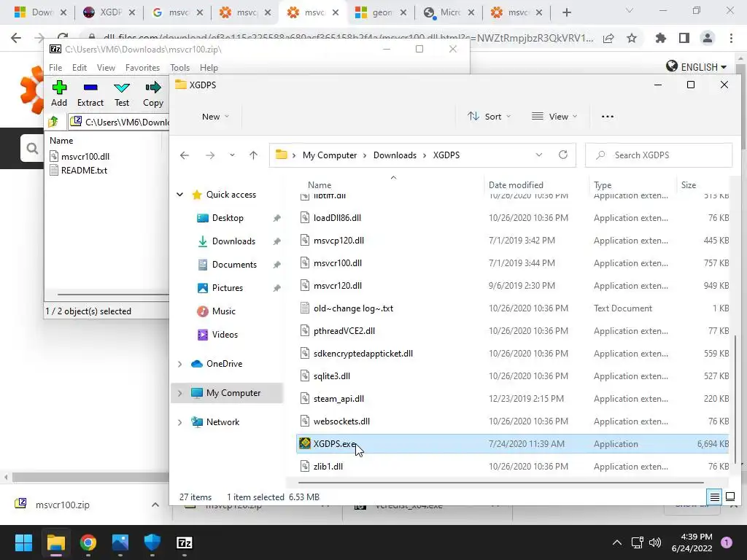Click the Copy icon in 7-Zip

(x=153, y=94)
